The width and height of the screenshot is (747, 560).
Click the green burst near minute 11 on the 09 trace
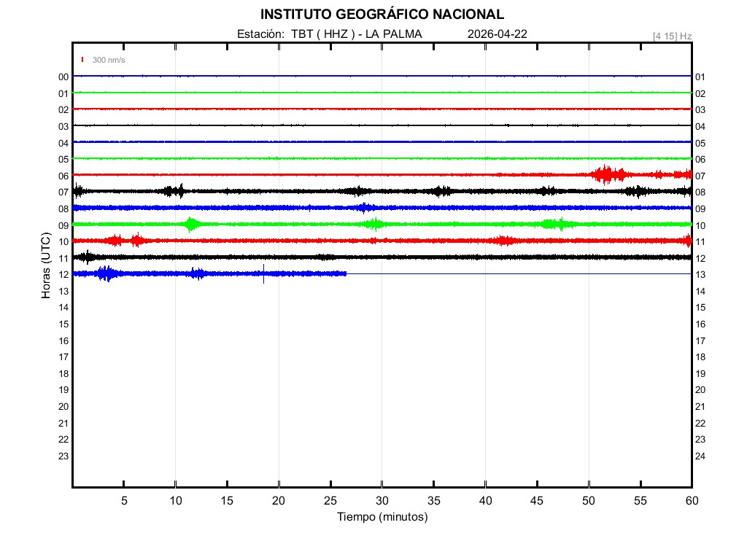[191, 224]
